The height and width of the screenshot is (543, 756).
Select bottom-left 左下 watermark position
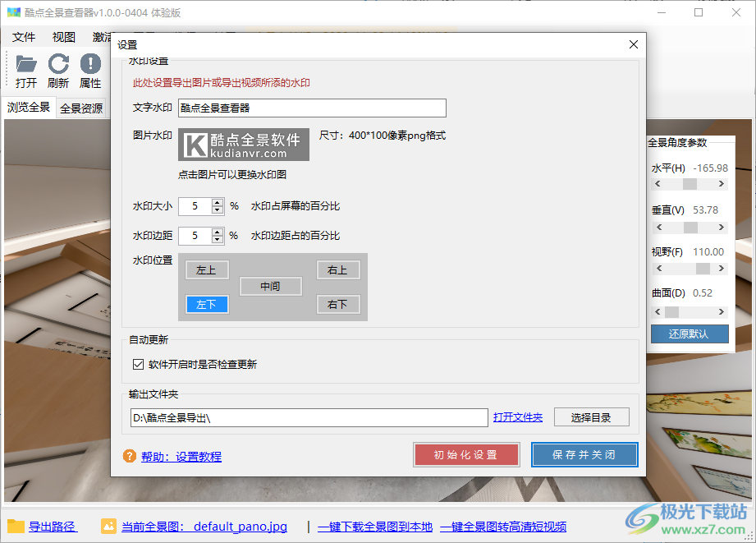pos(206,305)
